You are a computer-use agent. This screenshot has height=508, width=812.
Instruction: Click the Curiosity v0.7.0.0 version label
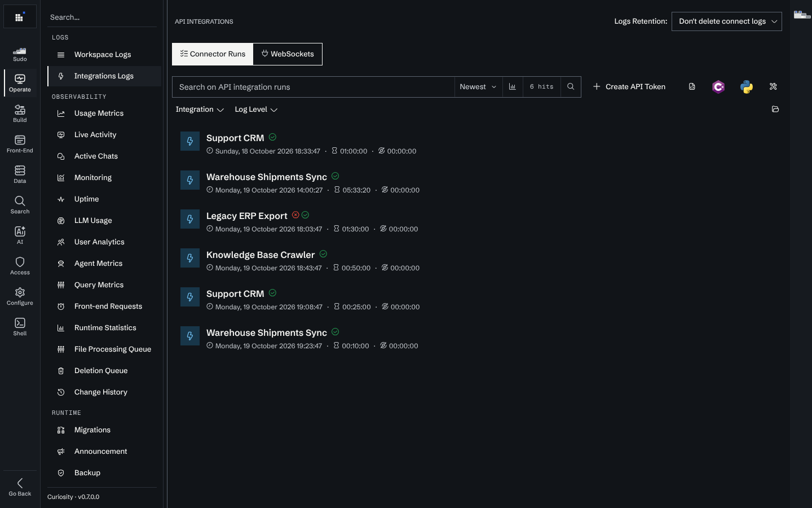[x=73, y=497]
